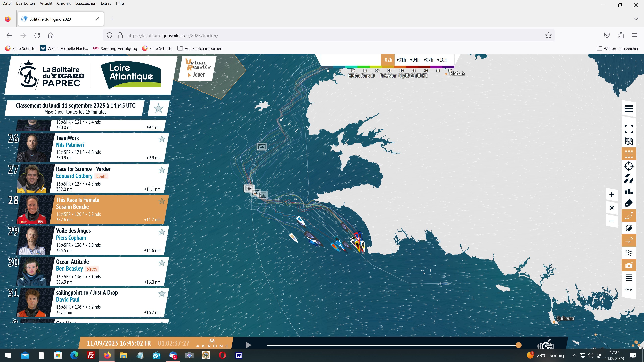The width and height of the screenshot is (644, 362).
Task: Favorite This Race Is Female star
Action: tap(162, 201)
